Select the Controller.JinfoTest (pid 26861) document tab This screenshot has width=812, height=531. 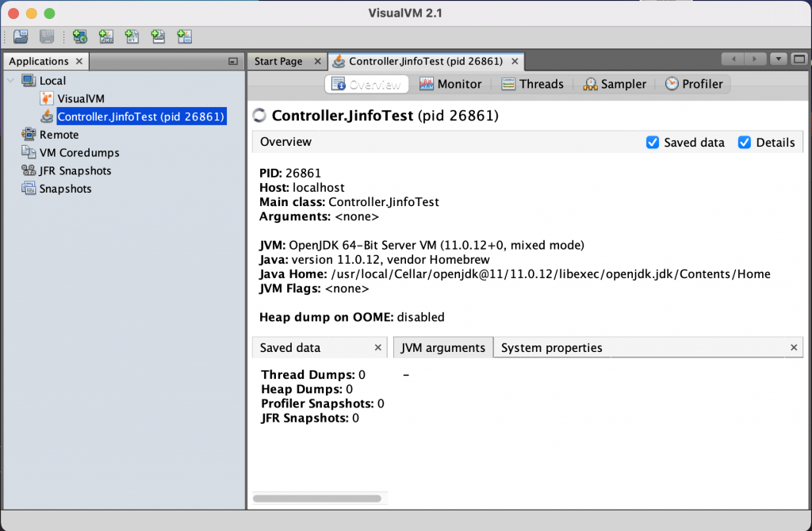coord(426,61)
